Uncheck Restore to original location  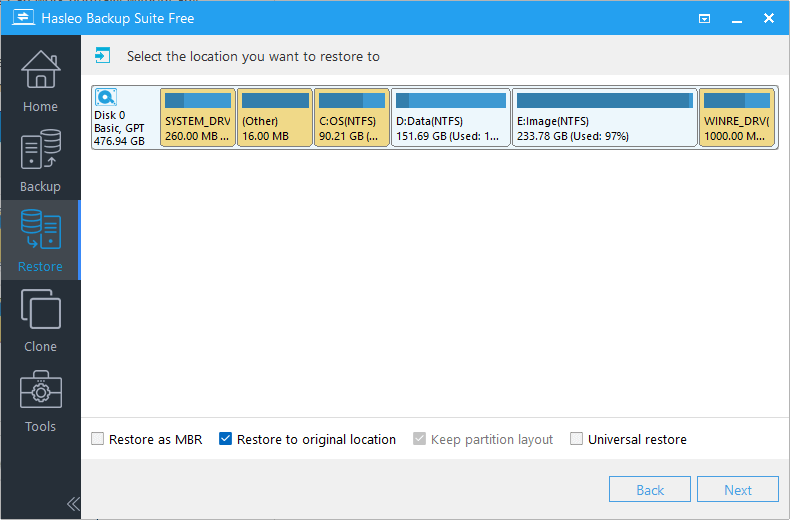[226, 439]
